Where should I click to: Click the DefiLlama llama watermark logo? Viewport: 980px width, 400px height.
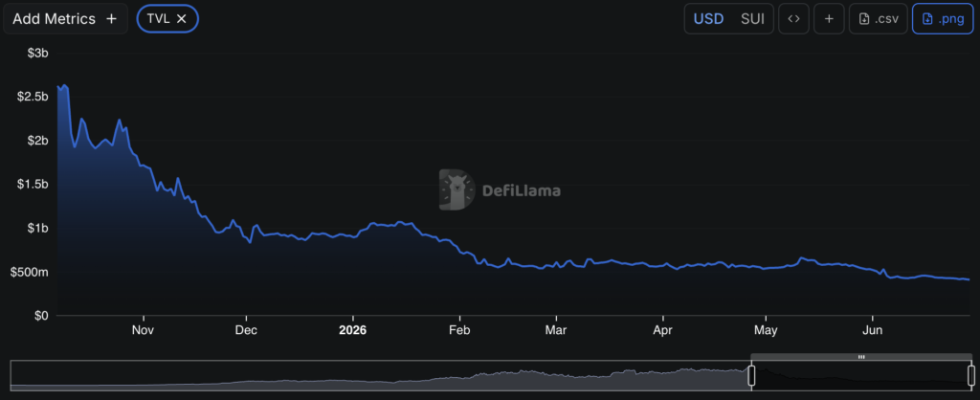[x=457, y=189]
